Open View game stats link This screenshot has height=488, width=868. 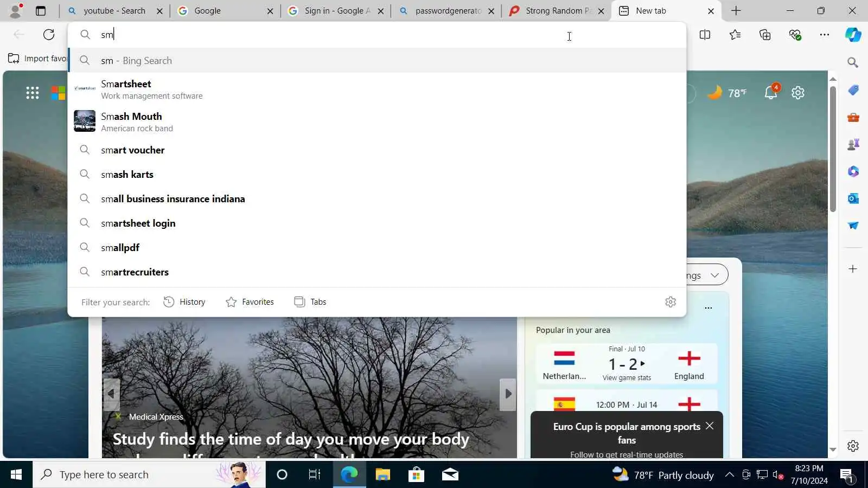(x=627, y=378)
